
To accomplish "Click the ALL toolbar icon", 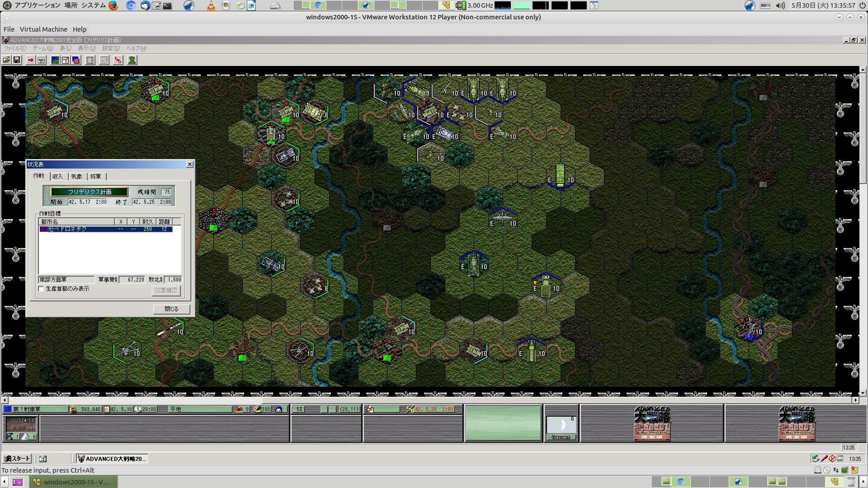I will pos(104,60).
